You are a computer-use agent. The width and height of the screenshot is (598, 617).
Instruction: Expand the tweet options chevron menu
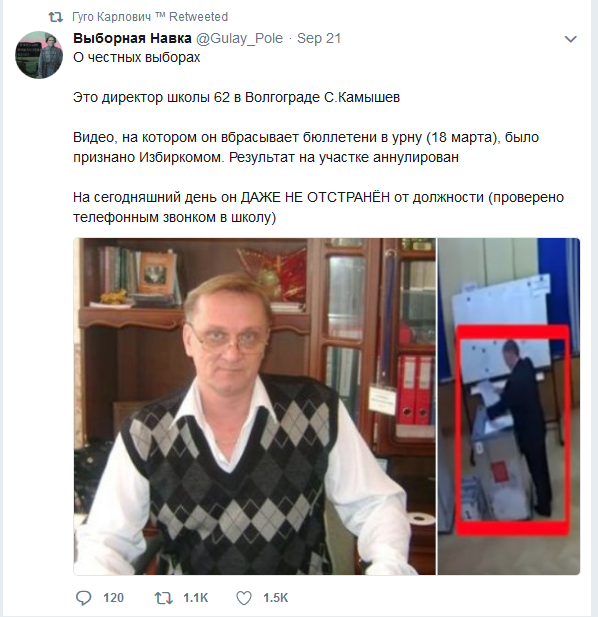point(570,39)
